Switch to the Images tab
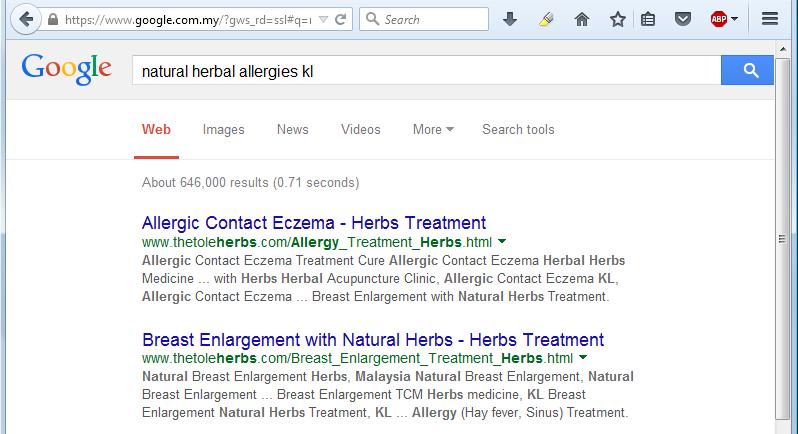Image resolution: width=798 pixels, height=434 pixels. [x=223, y=129]
